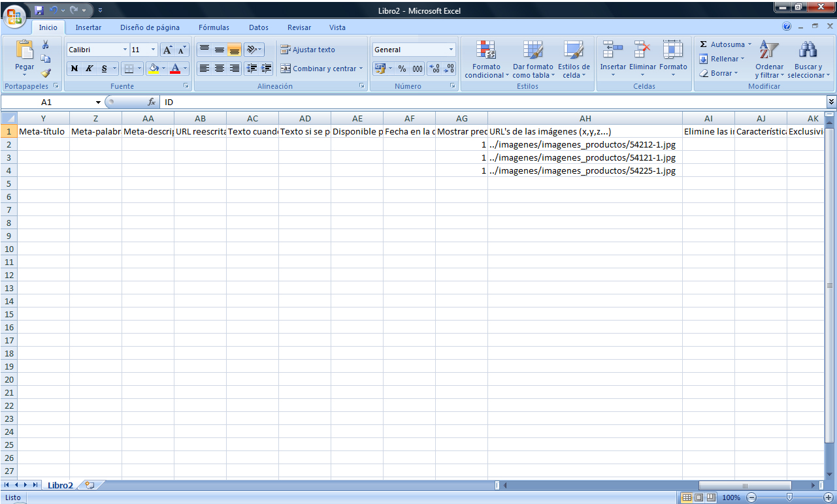Select column AH header
Image resolution: width=837 pixels, height=504 pixels.
click(585, 118)
